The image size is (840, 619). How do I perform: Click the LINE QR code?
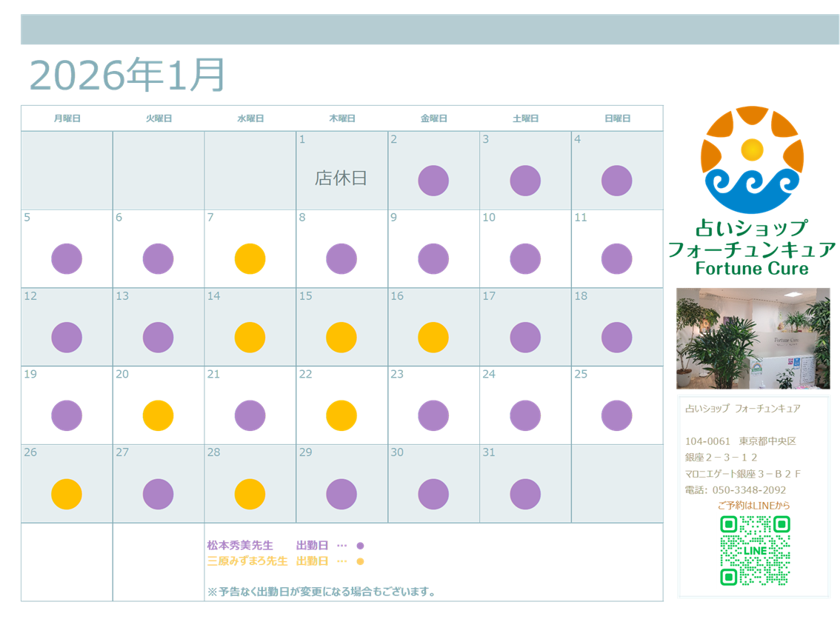point(755,551)
